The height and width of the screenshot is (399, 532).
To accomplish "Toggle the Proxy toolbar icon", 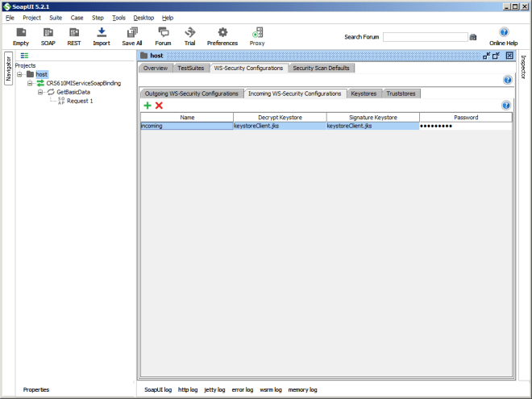I will click(x=257, y=35).
